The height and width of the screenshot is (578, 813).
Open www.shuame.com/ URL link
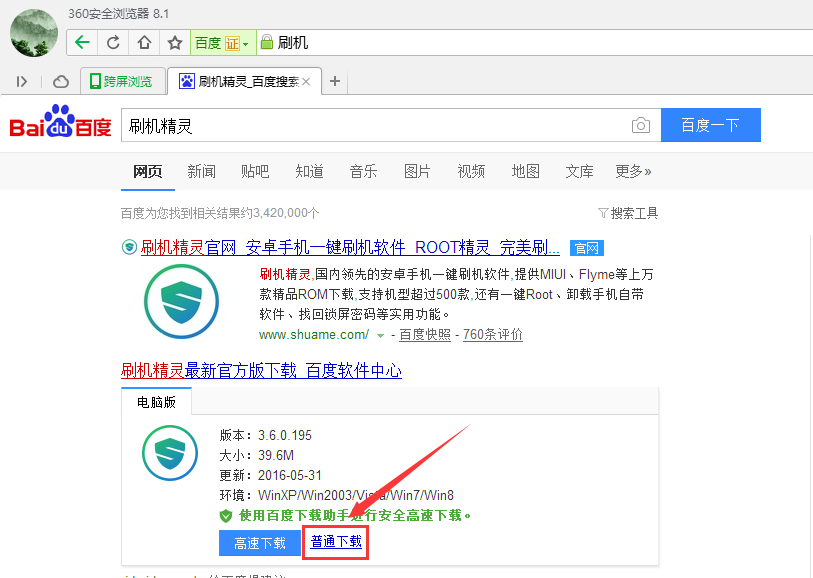pyautogui.click(x=314, y=335)
